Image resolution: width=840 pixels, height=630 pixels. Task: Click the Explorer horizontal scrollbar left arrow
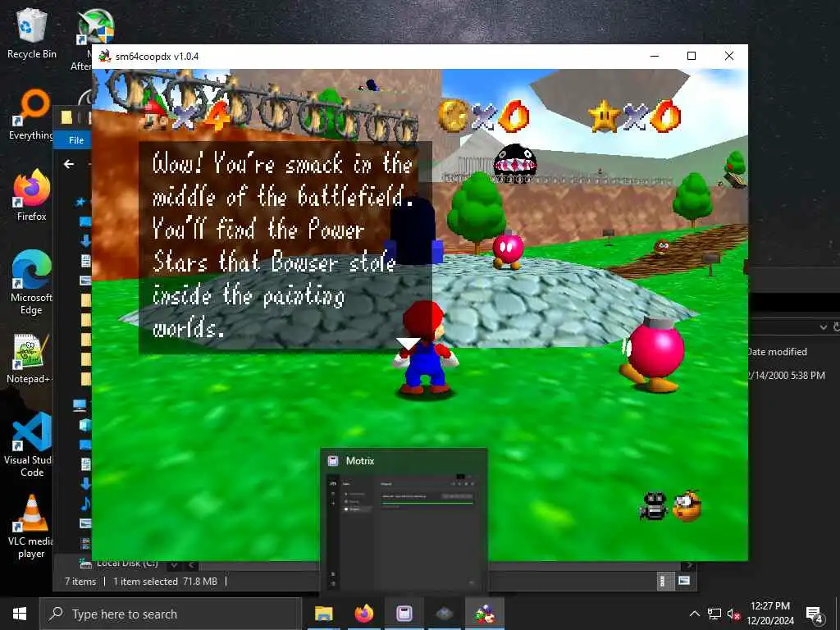click(191, 566)
